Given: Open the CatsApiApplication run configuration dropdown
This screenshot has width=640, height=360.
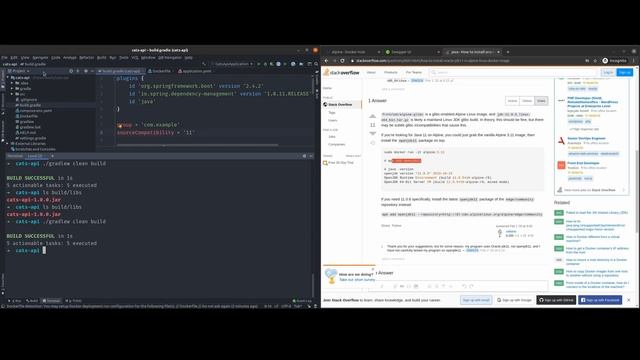Looking at the screenshot, I should (x=232, y=64).
